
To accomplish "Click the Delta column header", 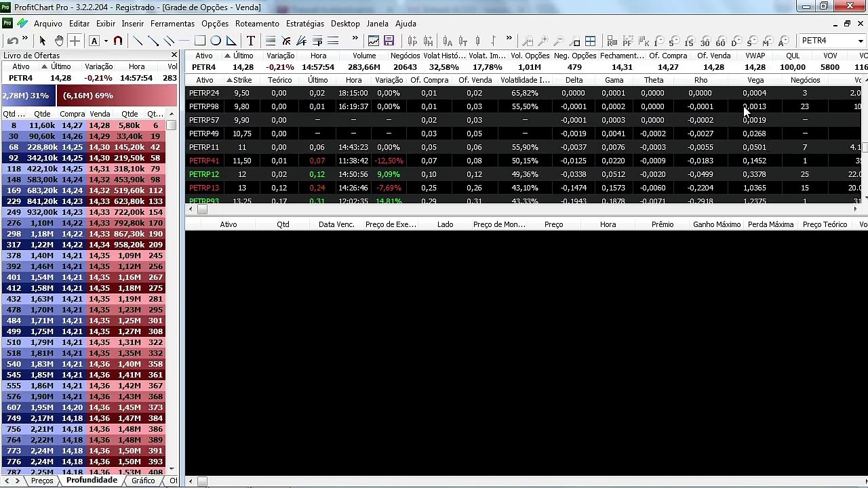I will click(x=574, y=80).
